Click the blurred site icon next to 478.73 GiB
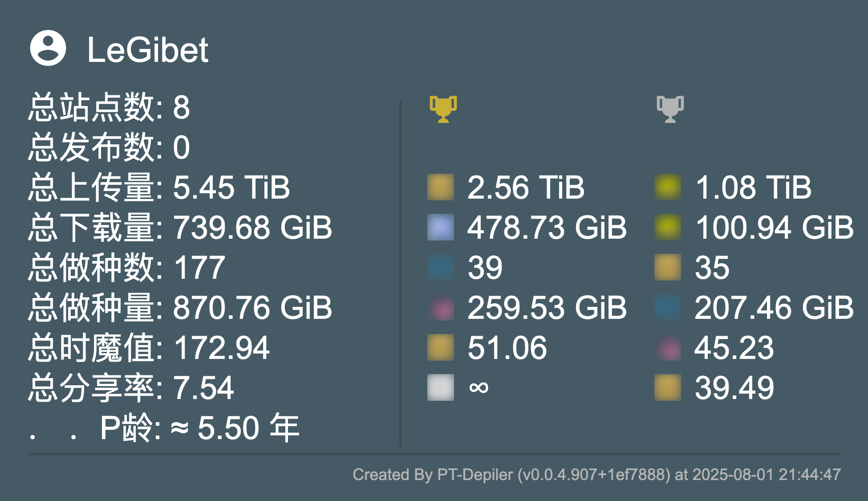 pos(441,227)
